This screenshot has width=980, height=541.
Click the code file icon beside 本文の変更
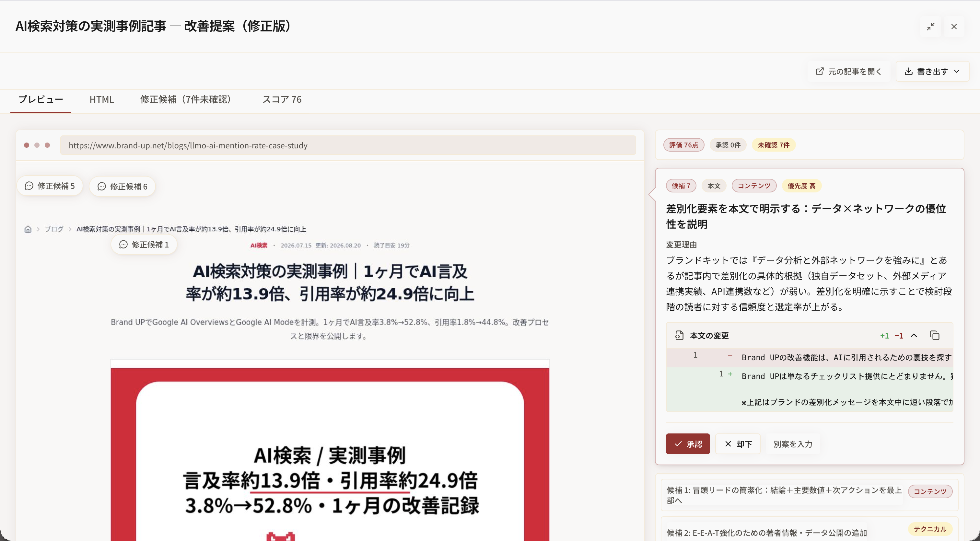pyautogui.click(x=679, y=335)
